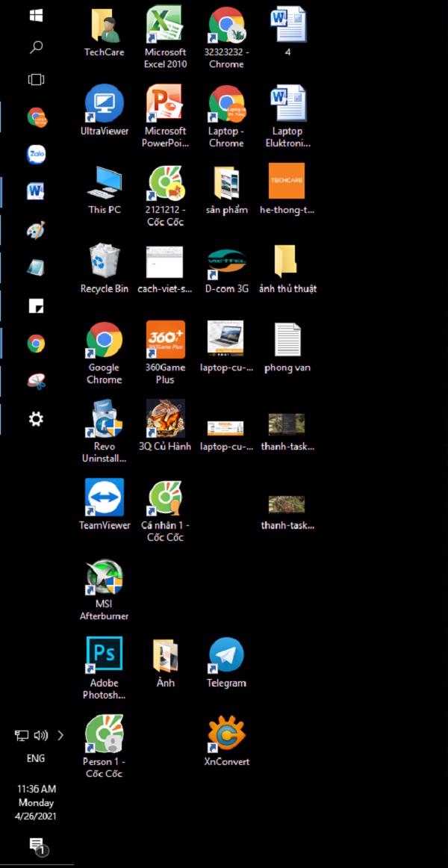Open the Windows Start menu
Screen dimensions: 448x868
tap(36, 16)
